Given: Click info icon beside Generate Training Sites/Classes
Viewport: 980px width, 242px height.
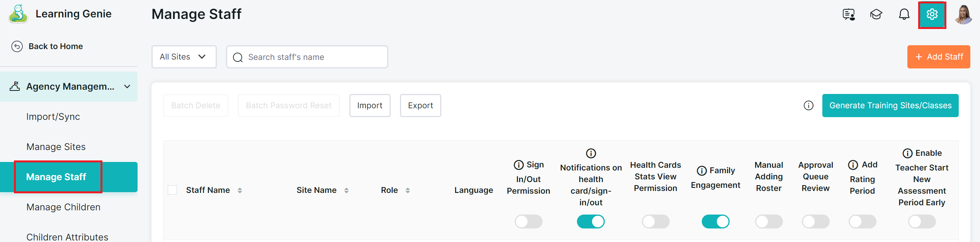Looking at the screenshot, I should click(808, 106).
